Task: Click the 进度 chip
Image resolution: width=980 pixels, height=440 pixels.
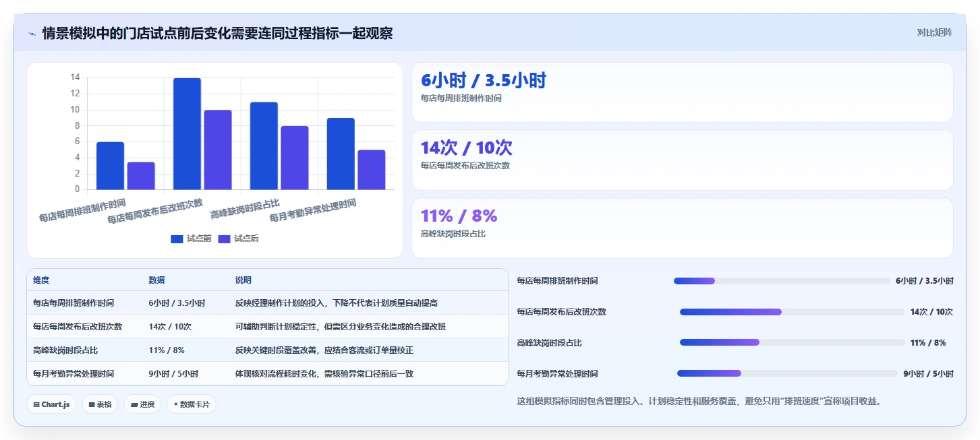Action: (142, 404)
